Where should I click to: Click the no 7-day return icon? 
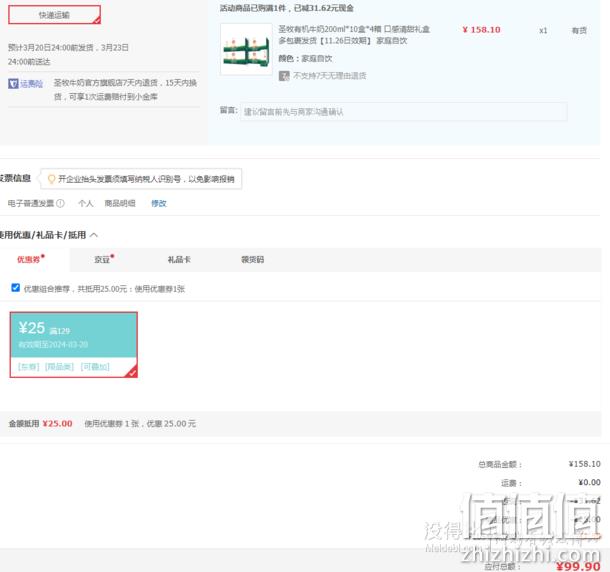(x=284, y=75)
